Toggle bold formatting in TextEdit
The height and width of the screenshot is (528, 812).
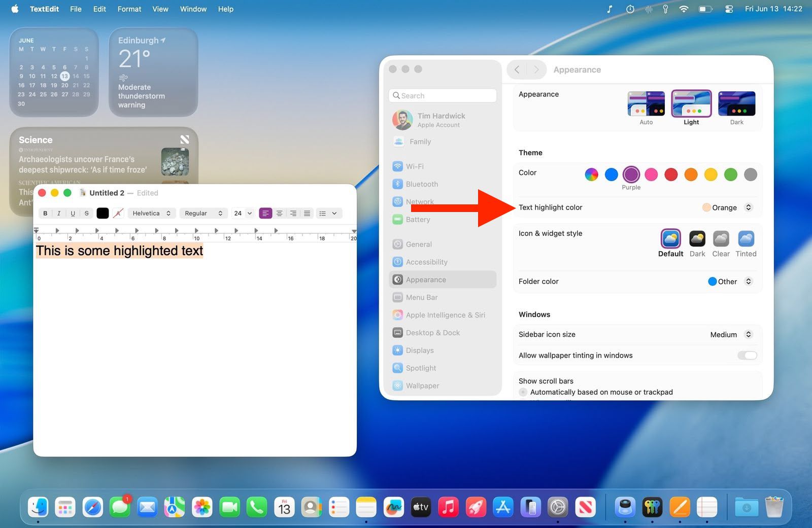[x=45, y=213]
